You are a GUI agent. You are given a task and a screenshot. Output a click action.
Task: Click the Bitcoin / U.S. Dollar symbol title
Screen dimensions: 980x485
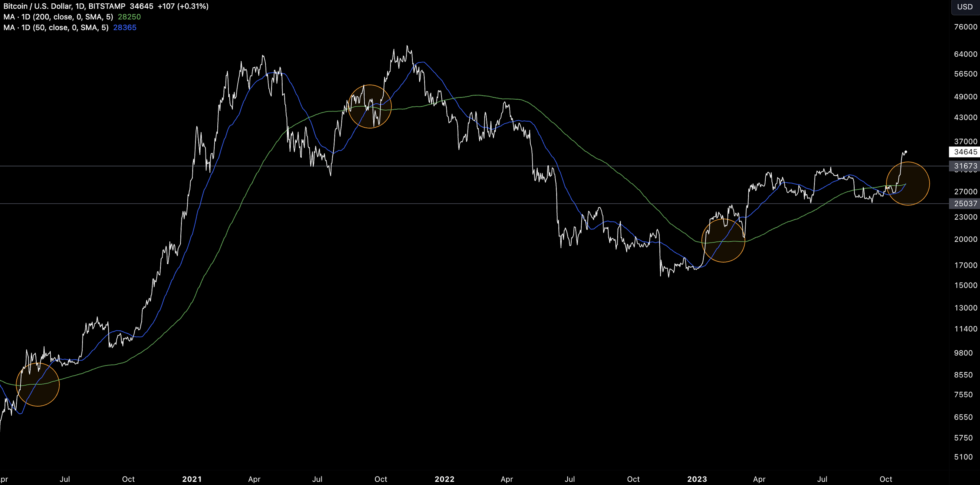(x=37, y=6)
